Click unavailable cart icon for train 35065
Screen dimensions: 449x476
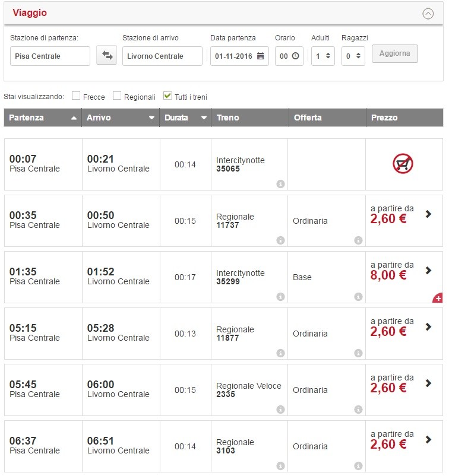coord(403,164)
